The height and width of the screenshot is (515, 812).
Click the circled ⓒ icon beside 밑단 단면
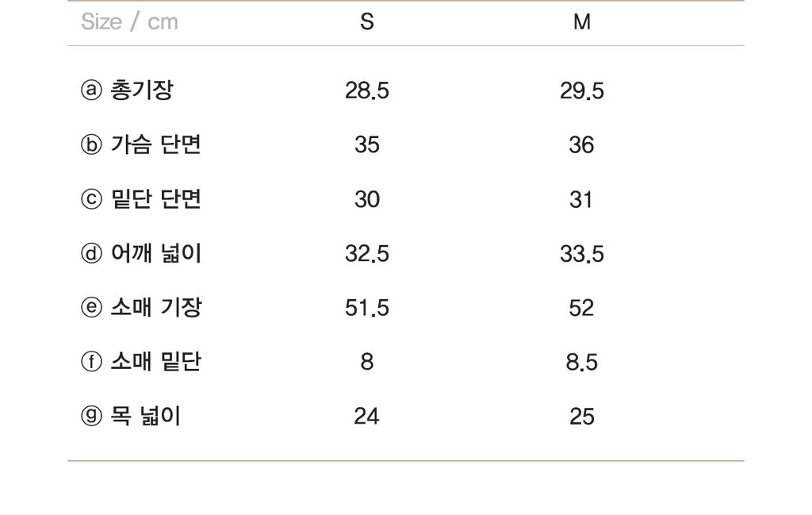coord(91,199)
